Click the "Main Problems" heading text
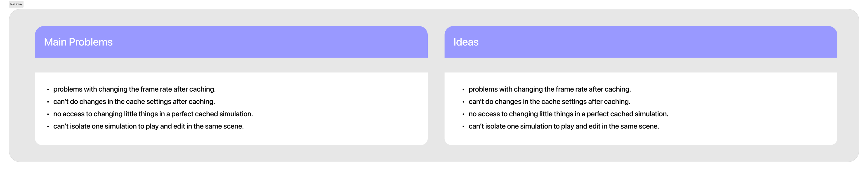 point(78,42)
